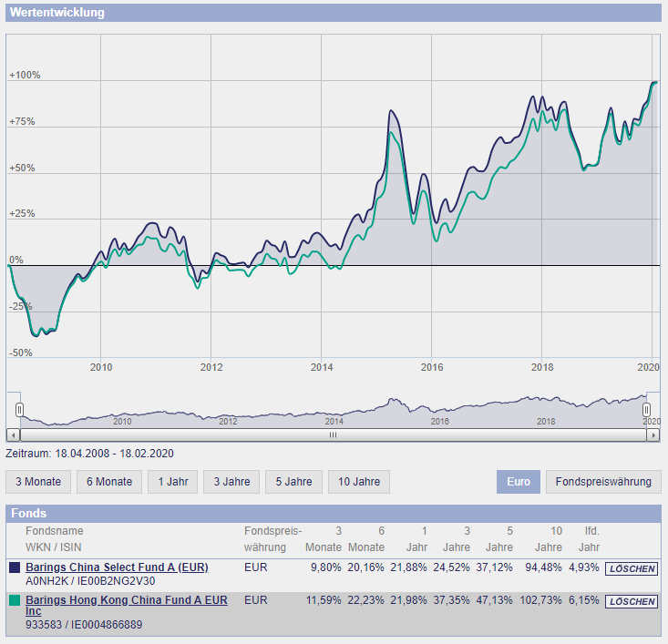Viewport: 668px width, 644px height.
Task: Click the -50% label on the chart y-axis
Action: (x=20, y=353)
